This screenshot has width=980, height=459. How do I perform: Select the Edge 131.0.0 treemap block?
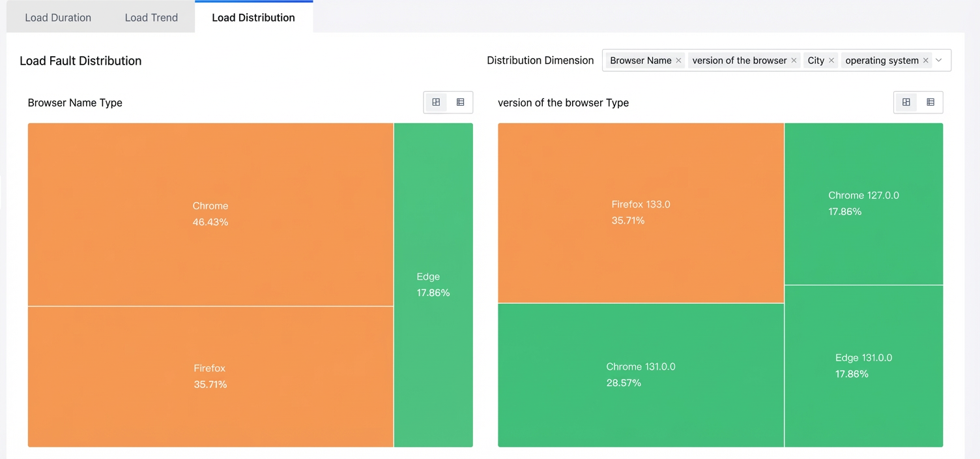(863, 366)
